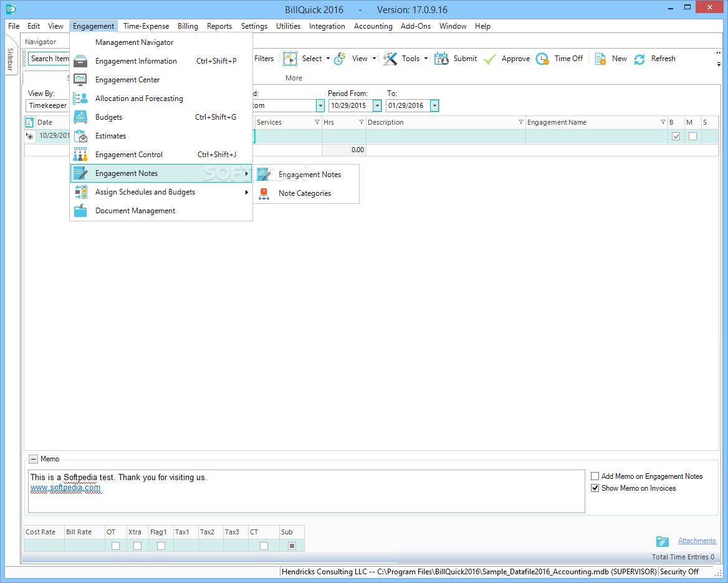
Task: Click the More toolbar label
Action: click(x=294, y=78)
